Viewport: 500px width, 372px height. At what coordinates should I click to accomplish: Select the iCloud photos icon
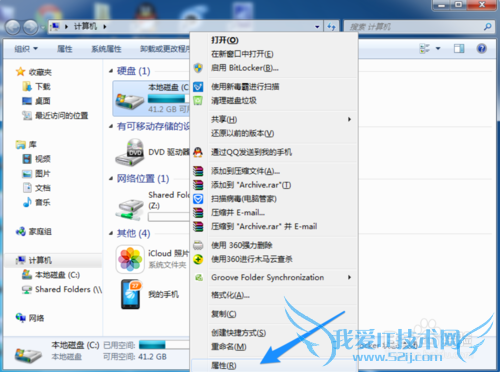click(x=130, y=259)
